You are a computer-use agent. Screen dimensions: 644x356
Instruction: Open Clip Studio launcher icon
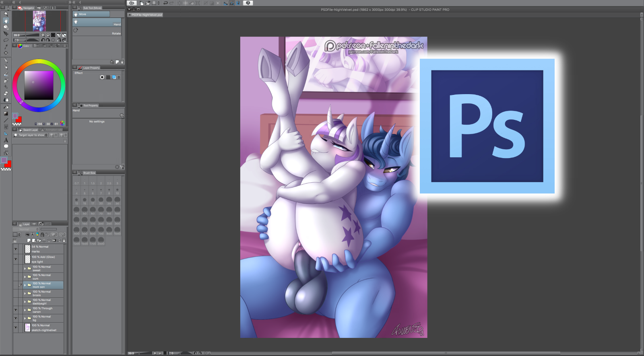[132, 3]
